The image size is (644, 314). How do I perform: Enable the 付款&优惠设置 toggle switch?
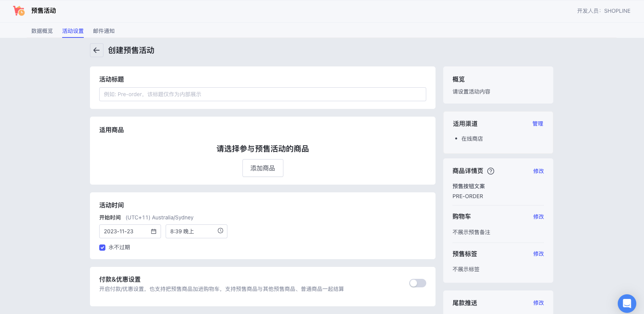point(417,283)
